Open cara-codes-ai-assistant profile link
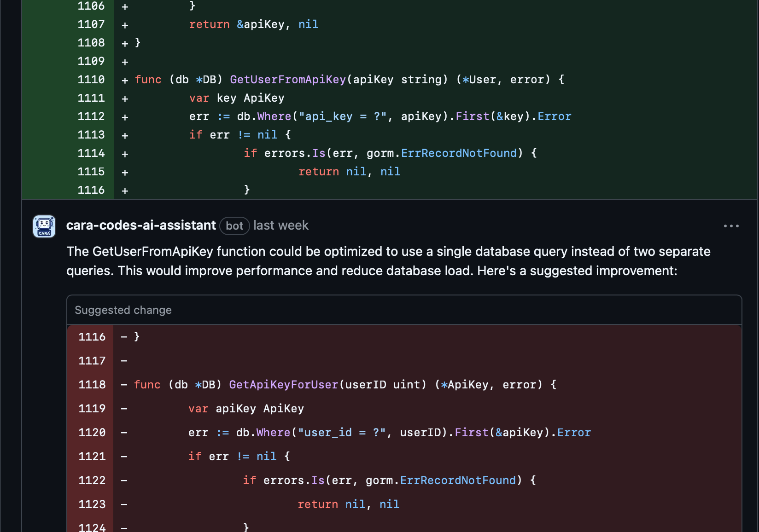This screenshot has width=759, height=532. coord(141,226)
